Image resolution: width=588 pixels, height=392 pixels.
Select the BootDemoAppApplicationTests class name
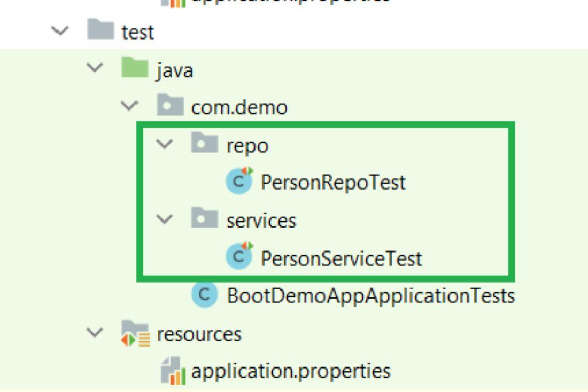coord(372,296)
